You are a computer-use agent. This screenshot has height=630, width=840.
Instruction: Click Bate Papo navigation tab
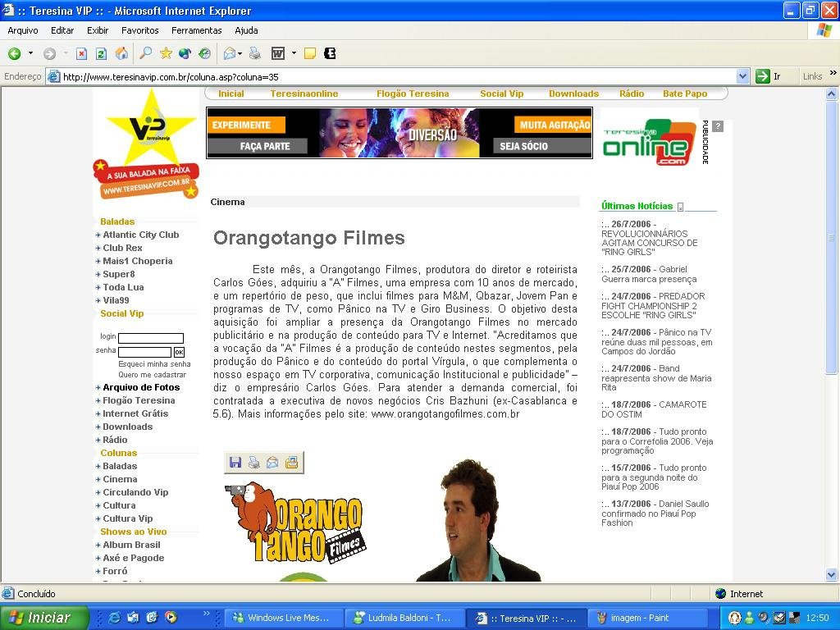(x=685, y=94)
